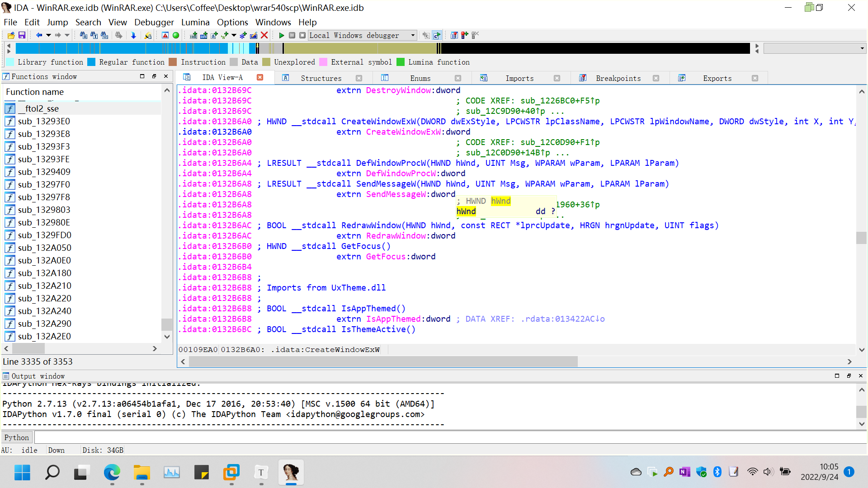Open Microsoft Edge from taskbar
Viewport: 868px width, 488px height.
(x=112, y=473)
